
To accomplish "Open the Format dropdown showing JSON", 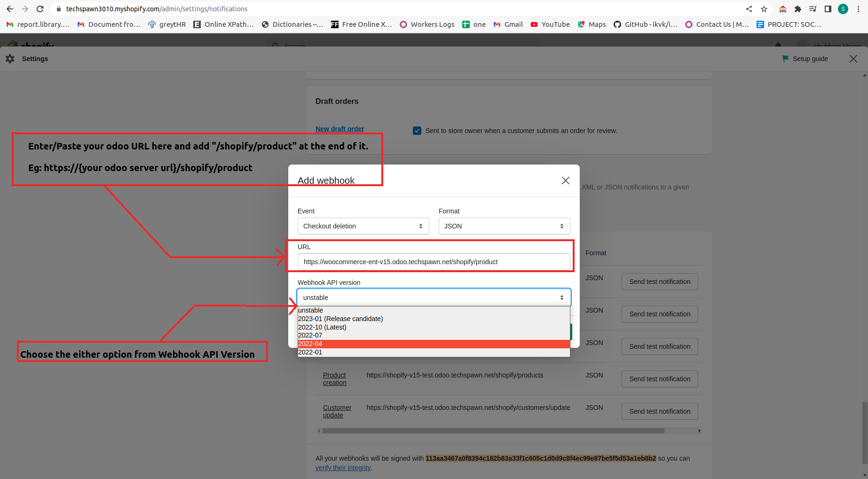I will point(504,226).
